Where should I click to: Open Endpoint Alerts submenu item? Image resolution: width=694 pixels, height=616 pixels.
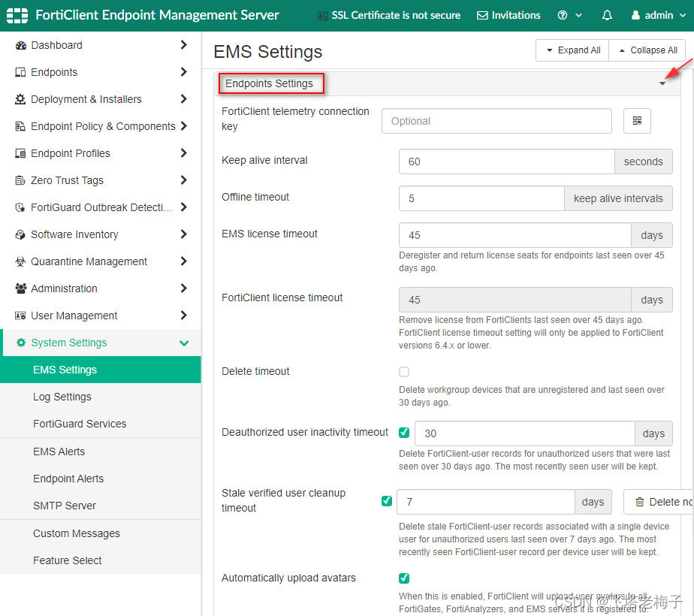click(x=101, y=479)
